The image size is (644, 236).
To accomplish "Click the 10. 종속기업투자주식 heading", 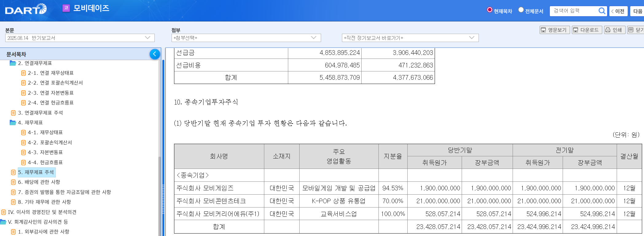I will (206, 102).
